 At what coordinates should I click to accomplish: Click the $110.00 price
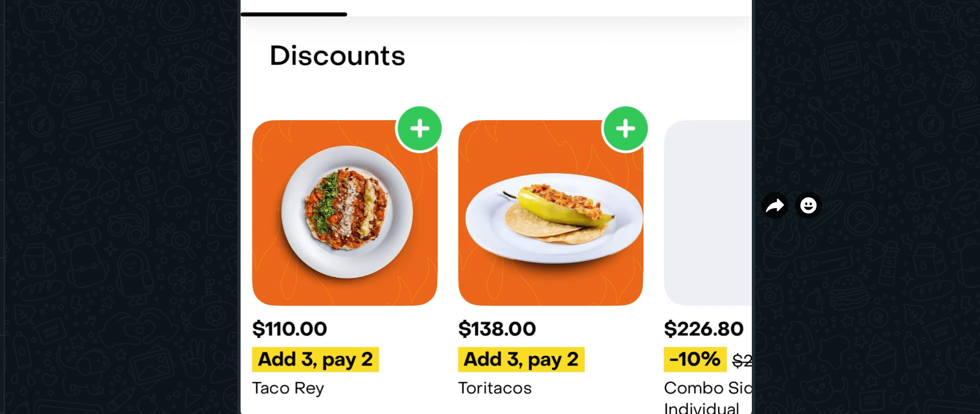coord(290,329)
